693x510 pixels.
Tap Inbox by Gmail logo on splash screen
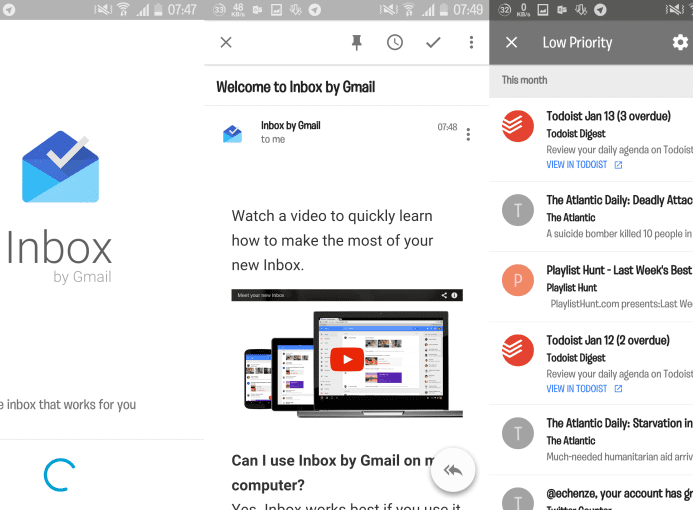tap(61, 167)
